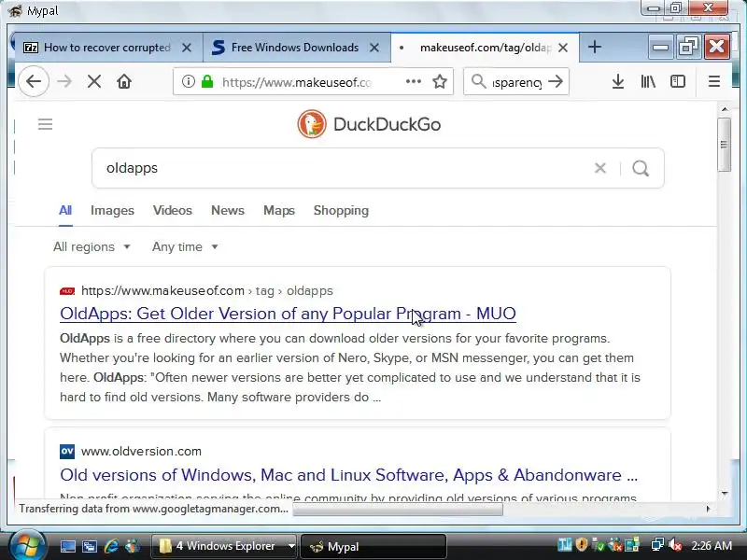Expand the Any time dropdown
Viewport: 747px width, 560px height.
pos(185,246)
